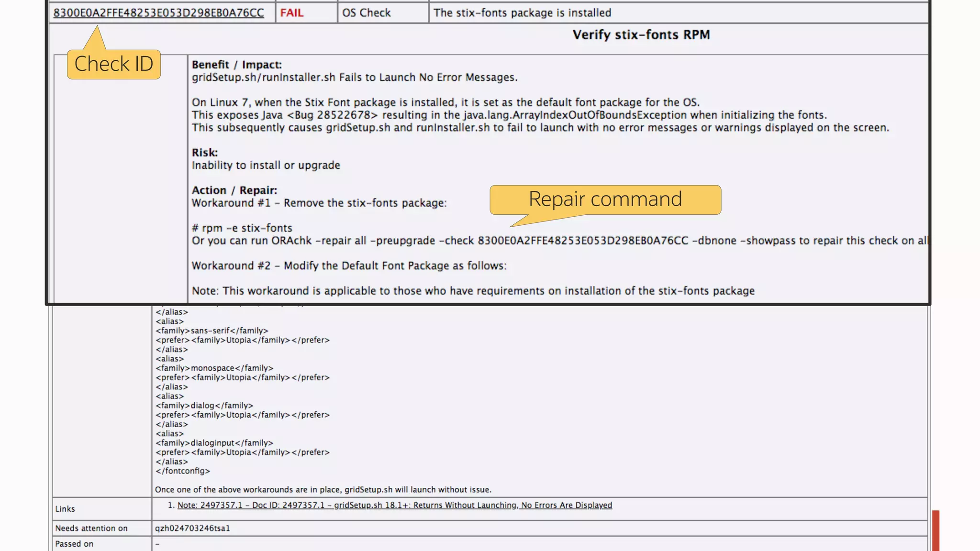Image resolution: width=980 pixels, height=551 pixels.
Task: Click the 'Verify stix-fonts RPM' heading
Action: tap(641, 35)
